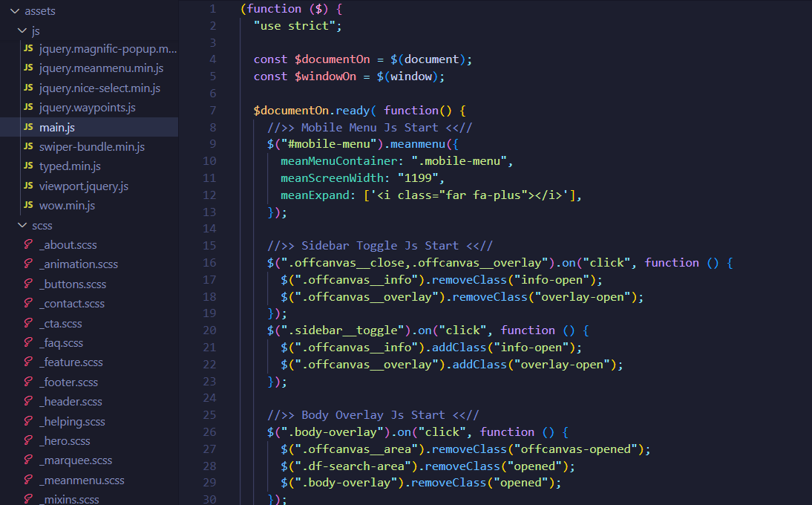Click the JS icon beside wow.min.js
The height and width of the screenshot is (505, 812).
click(28, 205)
